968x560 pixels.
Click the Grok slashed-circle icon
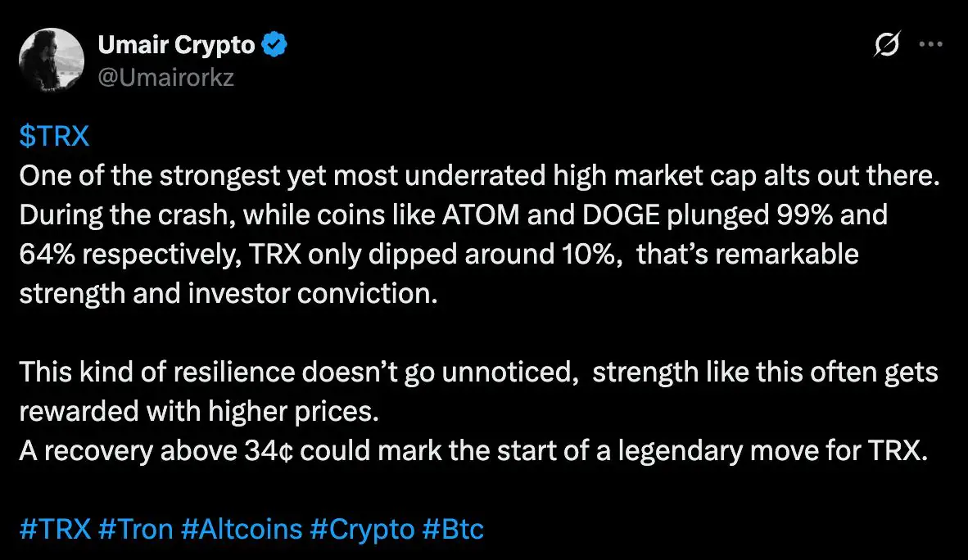pyautogui.click(x=888, y=45)
